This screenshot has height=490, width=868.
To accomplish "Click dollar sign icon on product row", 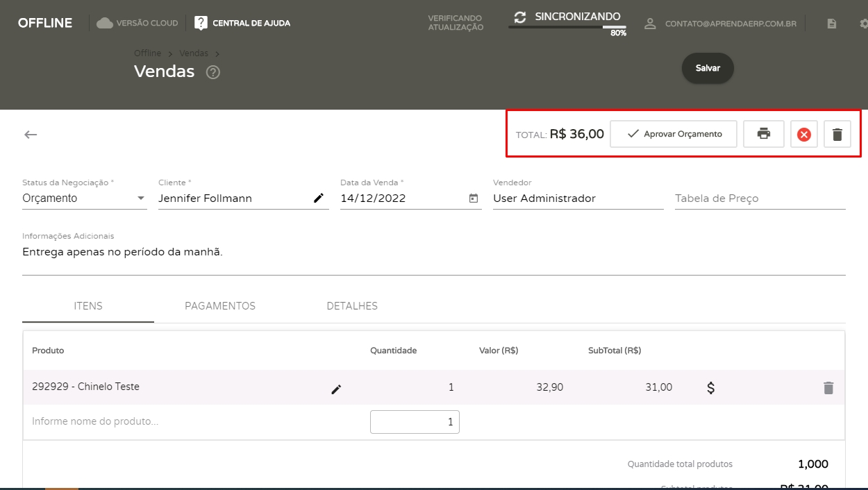I will (x=710, y=388).
